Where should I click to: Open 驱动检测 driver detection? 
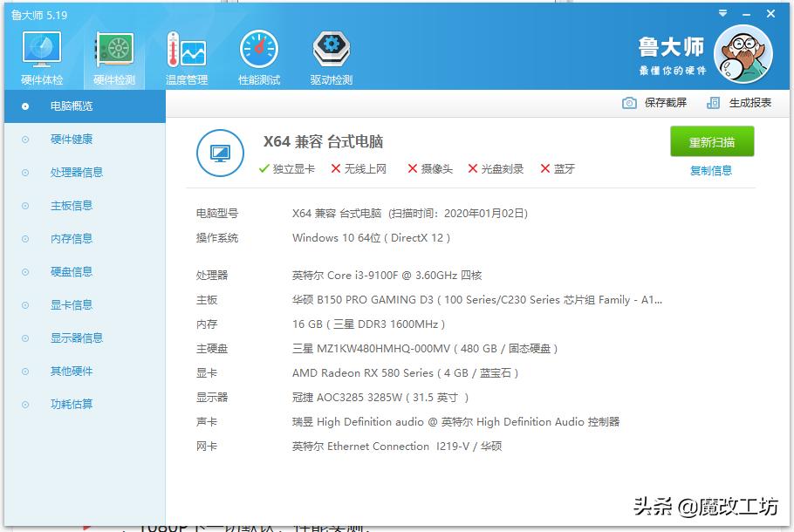[330, 55]
